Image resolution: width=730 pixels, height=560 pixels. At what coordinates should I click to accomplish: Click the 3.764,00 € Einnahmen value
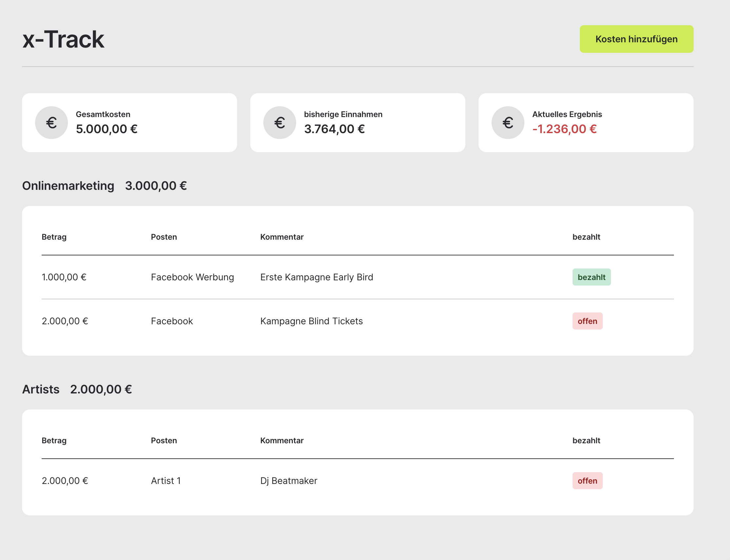[334, 129]
